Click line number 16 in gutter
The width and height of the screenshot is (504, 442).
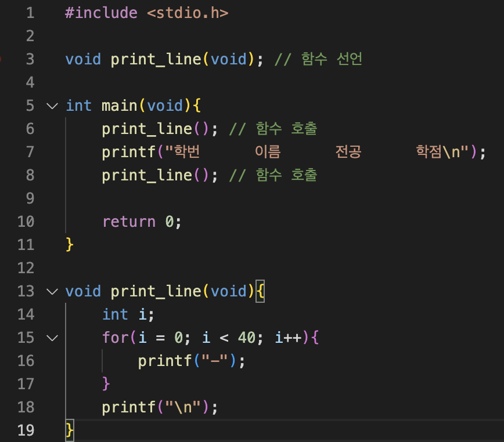tap(26, 361)
